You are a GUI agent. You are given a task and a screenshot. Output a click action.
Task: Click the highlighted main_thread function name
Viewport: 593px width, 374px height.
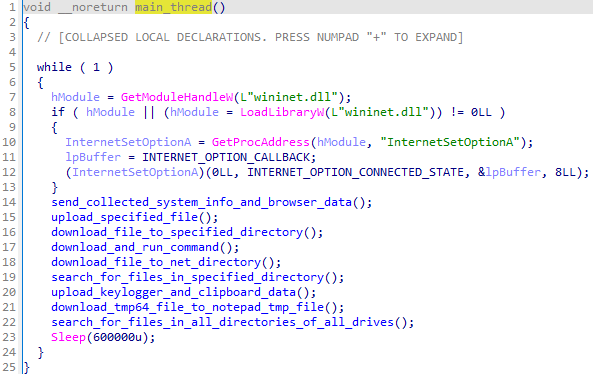point(174,7)
